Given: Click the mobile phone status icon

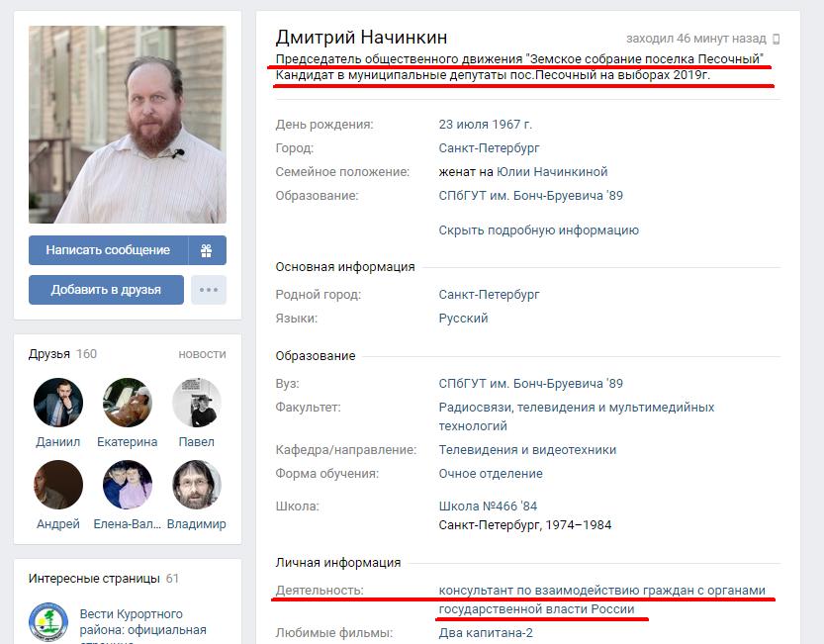Looking at the screenshot, I should (x=777, y=39).
